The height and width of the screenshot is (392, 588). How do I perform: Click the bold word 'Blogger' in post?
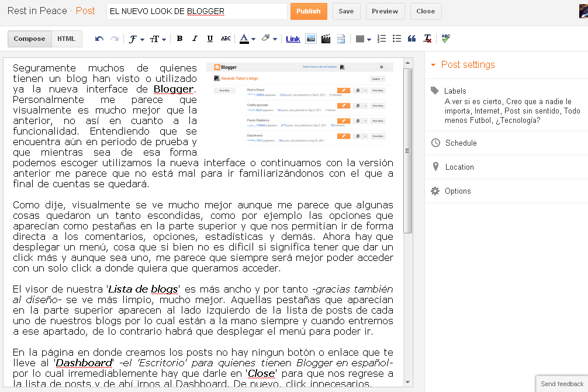pyautogui.click(x=173, y=89)
